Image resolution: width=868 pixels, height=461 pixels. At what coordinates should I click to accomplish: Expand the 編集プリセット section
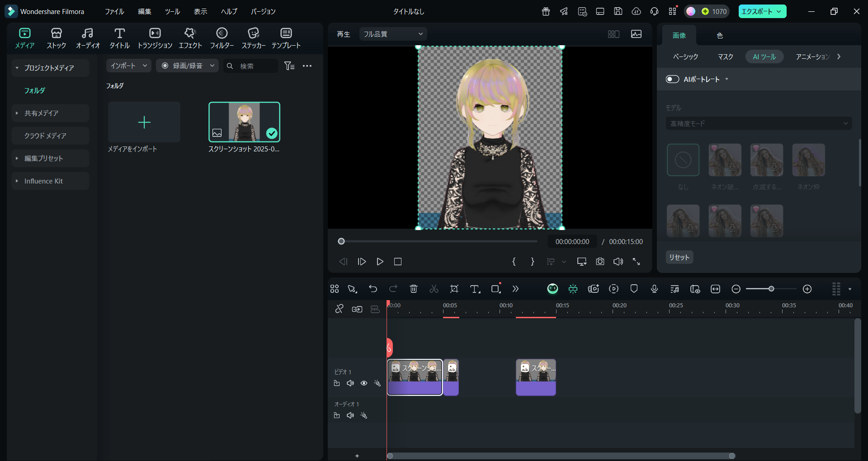17,158
